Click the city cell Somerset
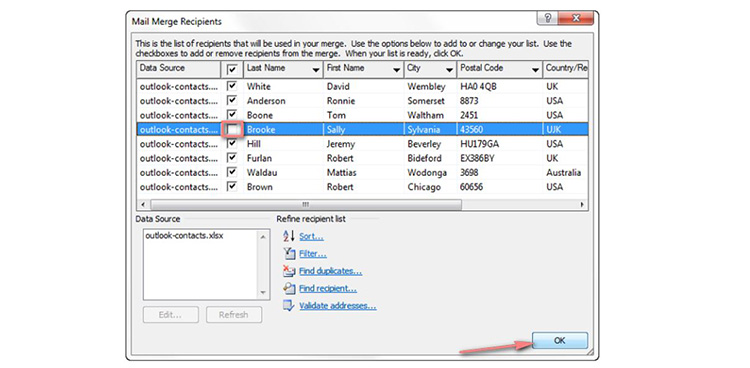Viewport: 750px width, 368px height. [x=430, y=101]
